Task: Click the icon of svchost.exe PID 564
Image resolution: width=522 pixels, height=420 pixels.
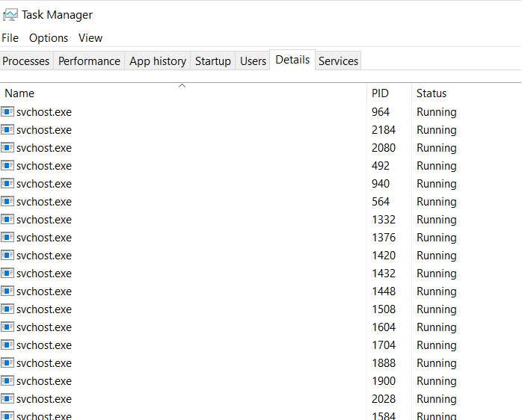Action: click(7, 201)
